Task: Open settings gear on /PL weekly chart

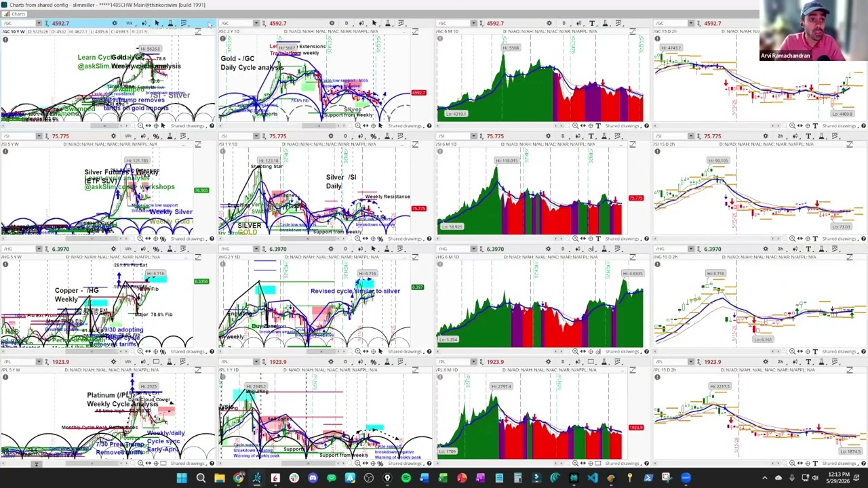Action: pos(113,362)
